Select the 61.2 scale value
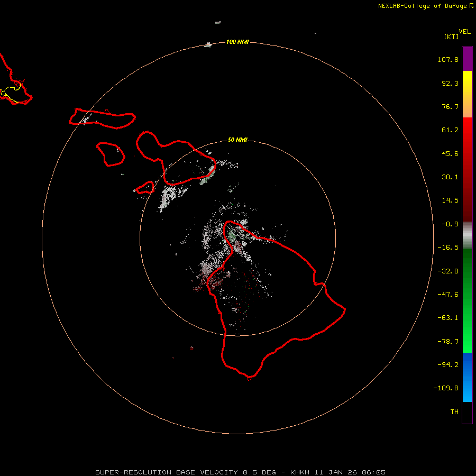Screen dimensions: 476x476 click(450, 130)
